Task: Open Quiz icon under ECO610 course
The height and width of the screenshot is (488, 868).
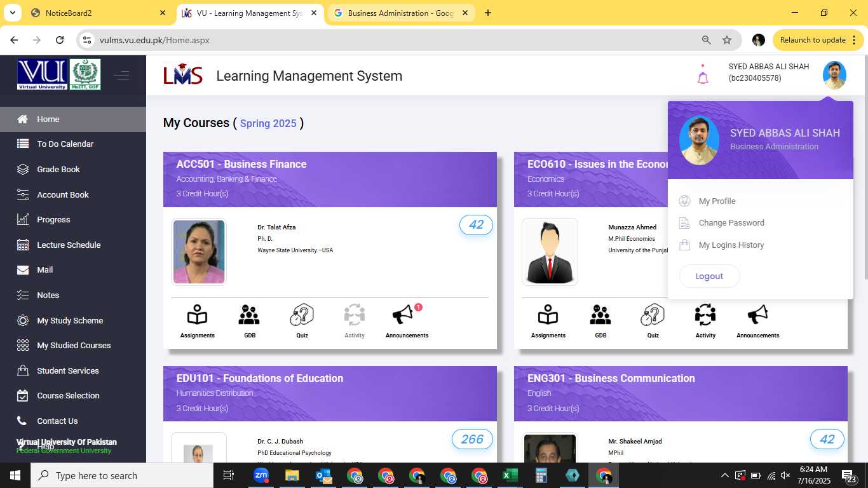Action: (x=653, y=321)
